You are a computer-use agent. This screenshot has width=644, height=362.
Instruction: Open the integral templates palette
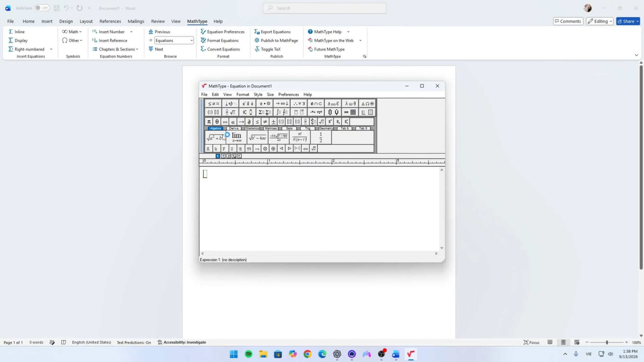[282, 112]
